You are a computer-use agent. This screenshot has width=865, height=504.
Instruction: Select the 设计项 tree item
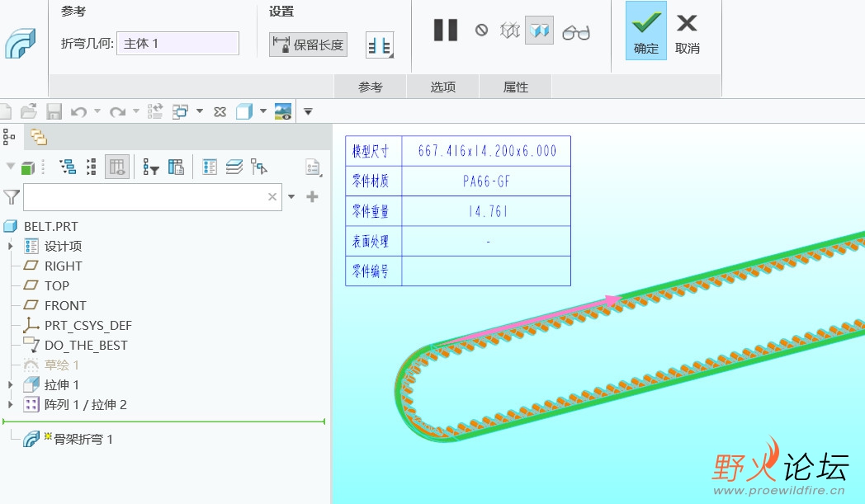(63, 246)
